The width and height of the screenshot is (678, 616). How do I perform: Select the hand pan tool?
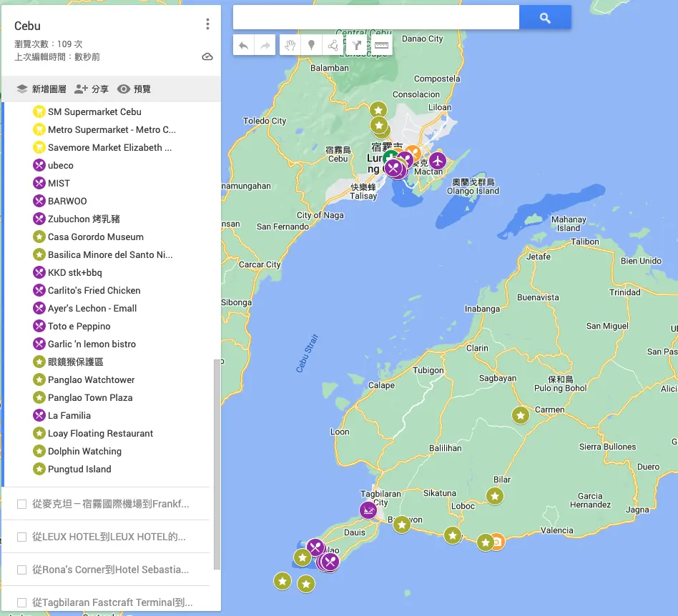pyautogui.click(x=290, y=45)
